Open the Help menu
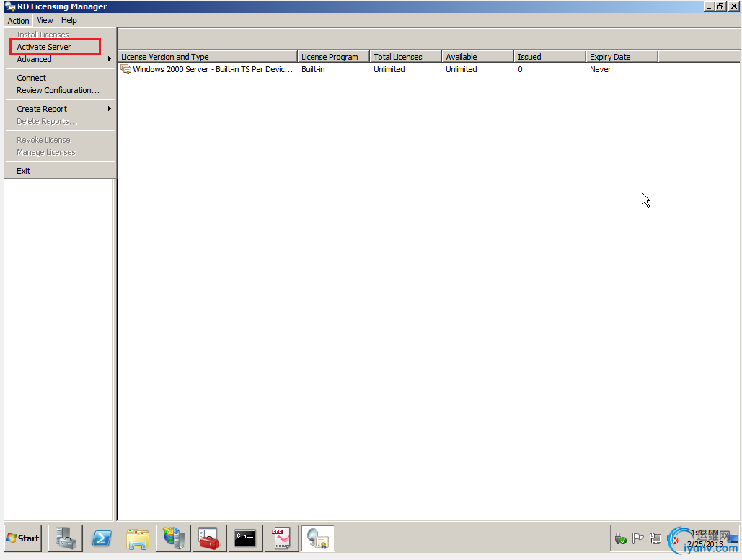 click(x=69, y=20)
